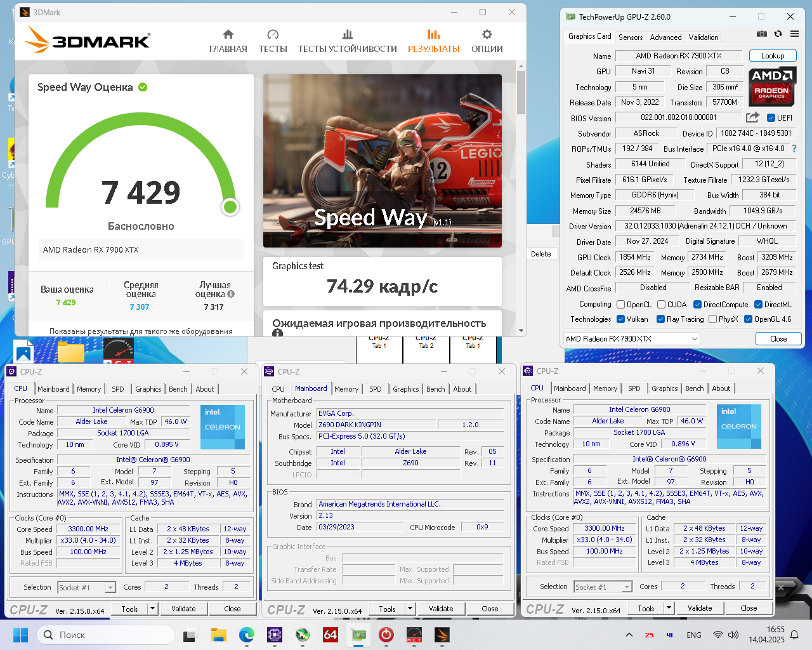Open the Bench tab in left CPU-Z window

[x=178, y=389]
